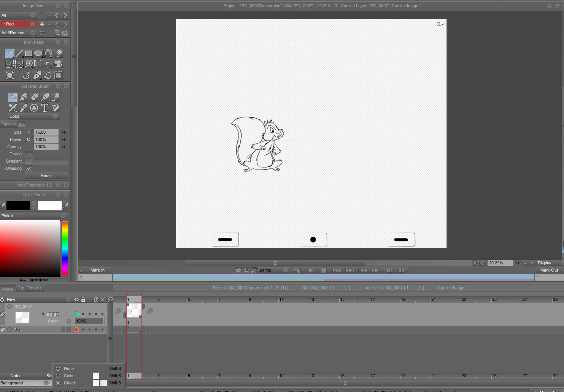564x392 pixels.
Task: Open the New layer dropdown arrow
Action: pyautogui.click(x=68, y=299)
